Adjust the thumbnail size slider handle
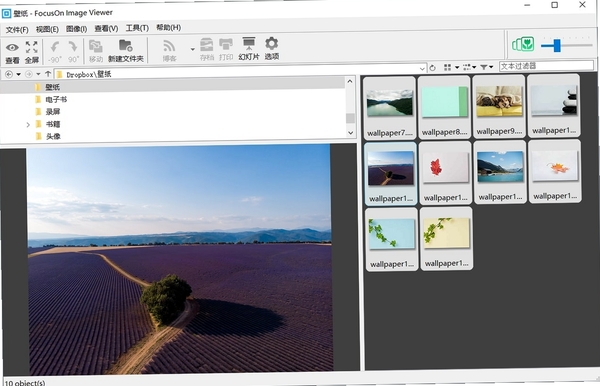The image size is (600, 386). (x=557, y=45)
